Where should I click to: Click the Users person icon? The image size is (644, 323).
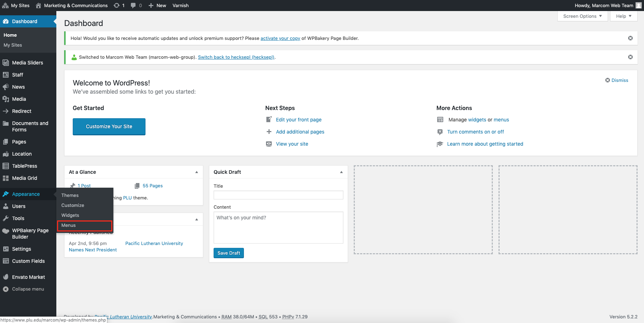(x=6, y=206)
